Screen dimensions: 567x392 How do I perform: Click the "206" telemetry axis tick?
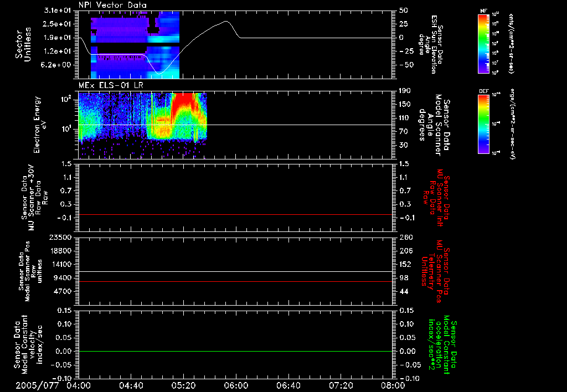coord(406,251)
